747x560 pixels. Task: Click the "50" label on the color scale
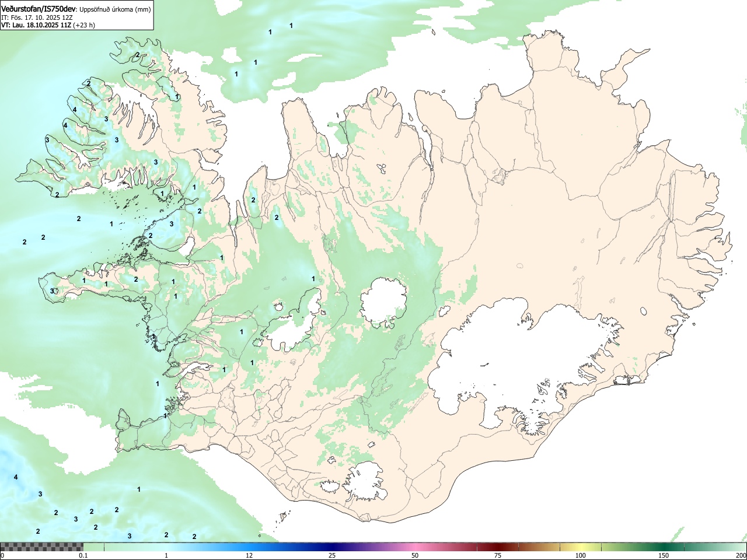pos(415,555)
